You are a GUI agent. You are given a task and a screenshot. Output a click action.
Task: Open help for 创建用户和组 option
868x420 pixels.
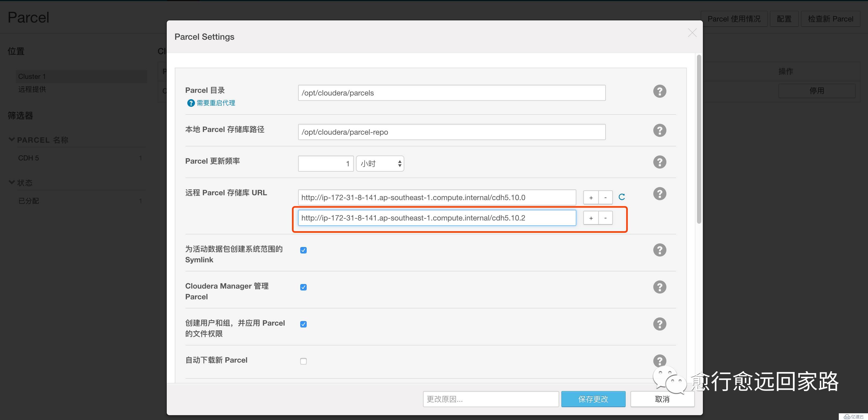tap(659, 324)
